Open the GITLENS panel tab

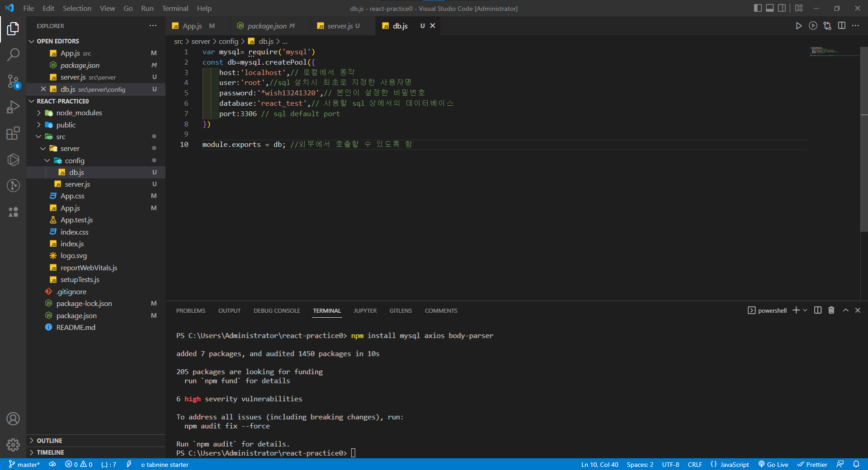pyautogui.click(x=401, y=310)
